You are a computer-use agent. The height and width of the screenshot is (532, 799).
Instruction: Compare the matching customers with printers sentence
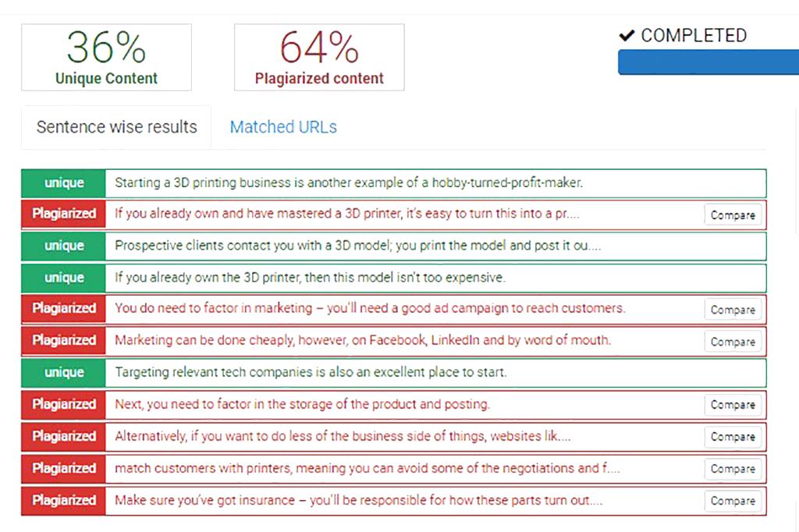pos(732,469)
